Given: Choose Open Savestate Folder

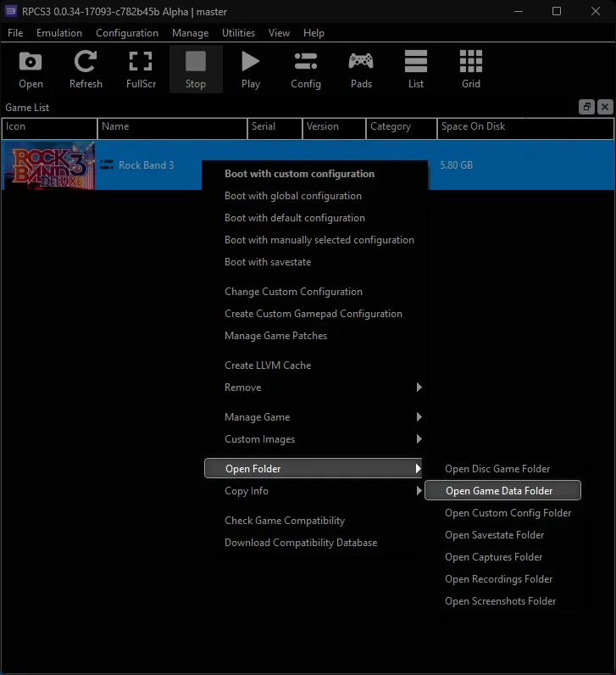Looking at the screenshot, I should click(502, 535).
